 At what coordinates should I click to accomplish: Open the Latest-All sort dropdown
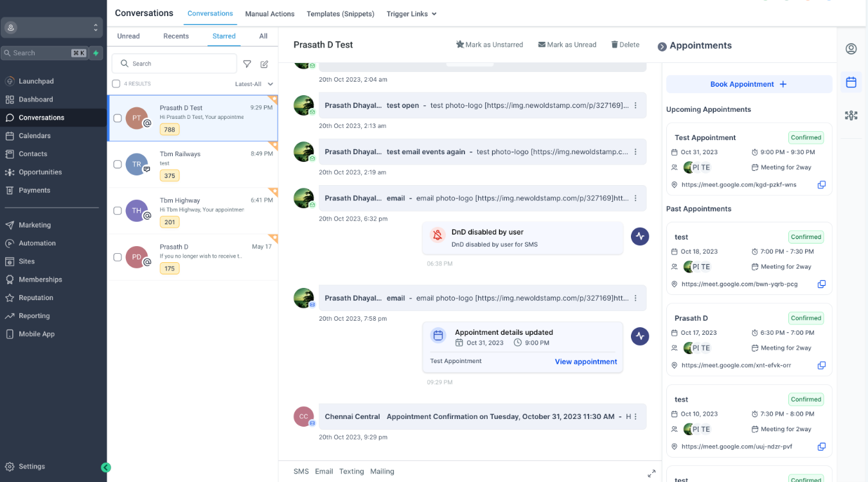click(254, 84)
